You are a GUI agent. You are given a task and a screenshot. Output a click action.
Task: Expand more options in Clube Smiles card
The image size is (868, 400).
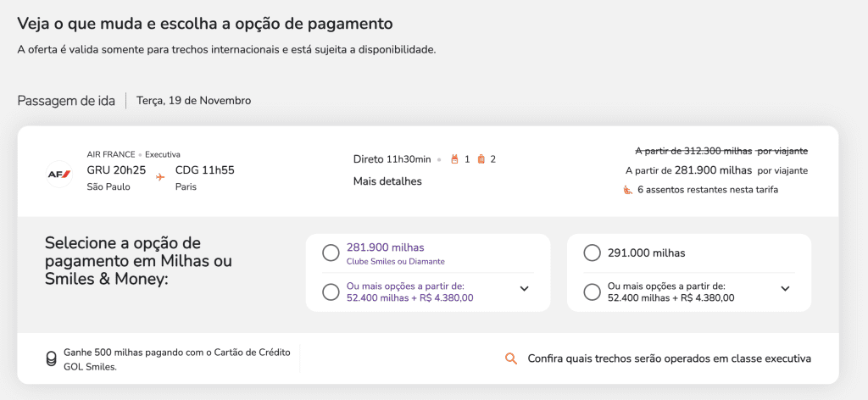524,288
